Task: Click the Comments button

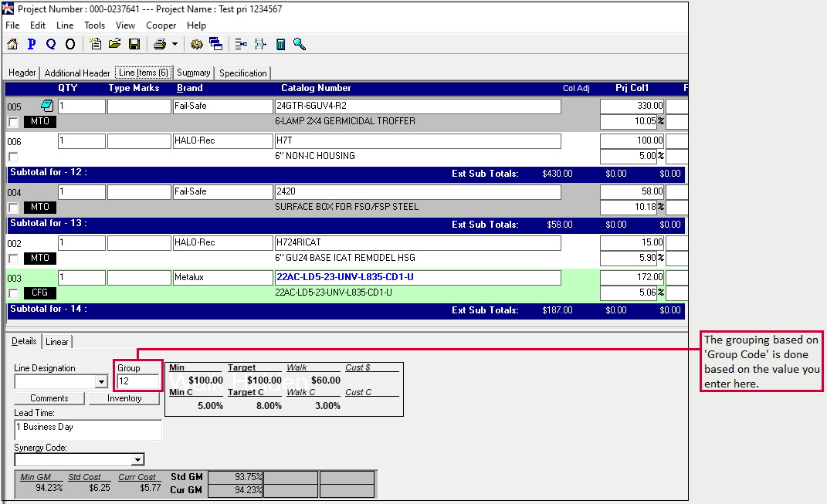Action: [x=49, y=398]
